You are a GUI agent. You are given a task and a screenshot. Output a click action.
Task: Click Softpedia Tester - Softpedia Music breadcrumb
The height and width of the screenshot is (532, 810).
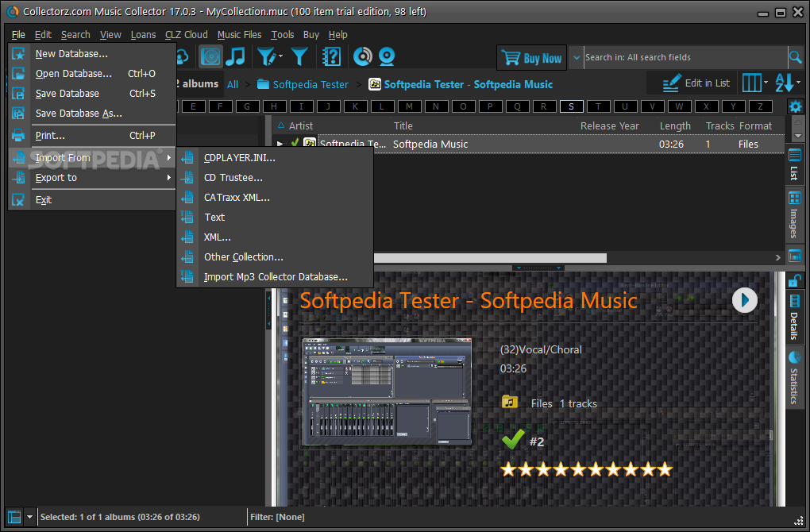pos(468,84)
